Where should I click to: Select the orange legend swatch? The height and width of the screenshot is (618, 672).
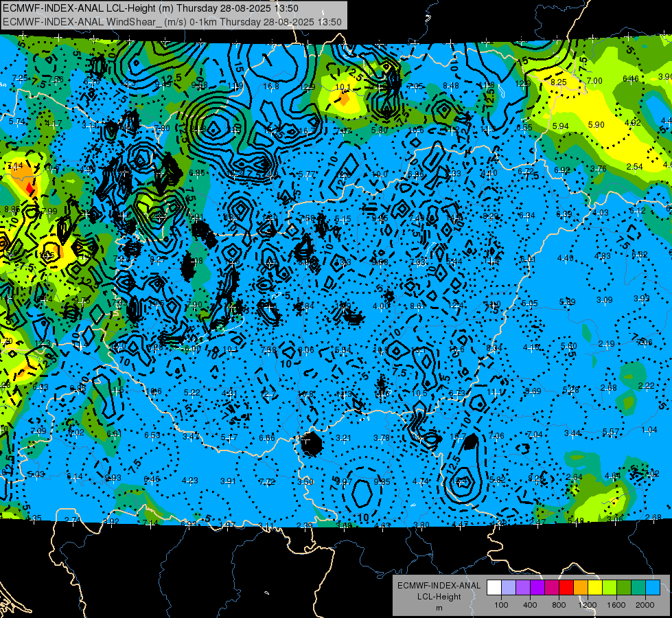[581, 587]
